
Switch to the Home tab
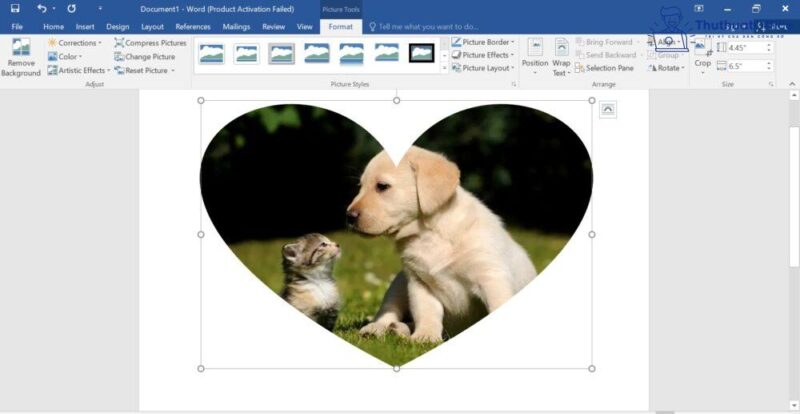tap(54, 27)
